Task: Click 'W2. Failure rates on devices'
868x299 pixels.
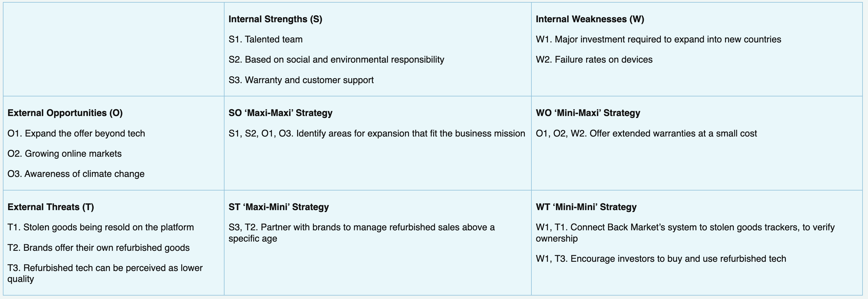Action: point(594,60)
